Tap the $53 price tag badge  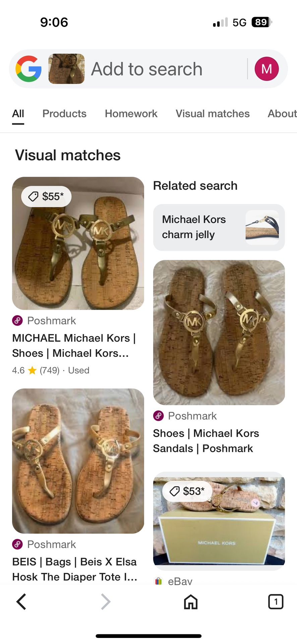[x=187, y=491]
